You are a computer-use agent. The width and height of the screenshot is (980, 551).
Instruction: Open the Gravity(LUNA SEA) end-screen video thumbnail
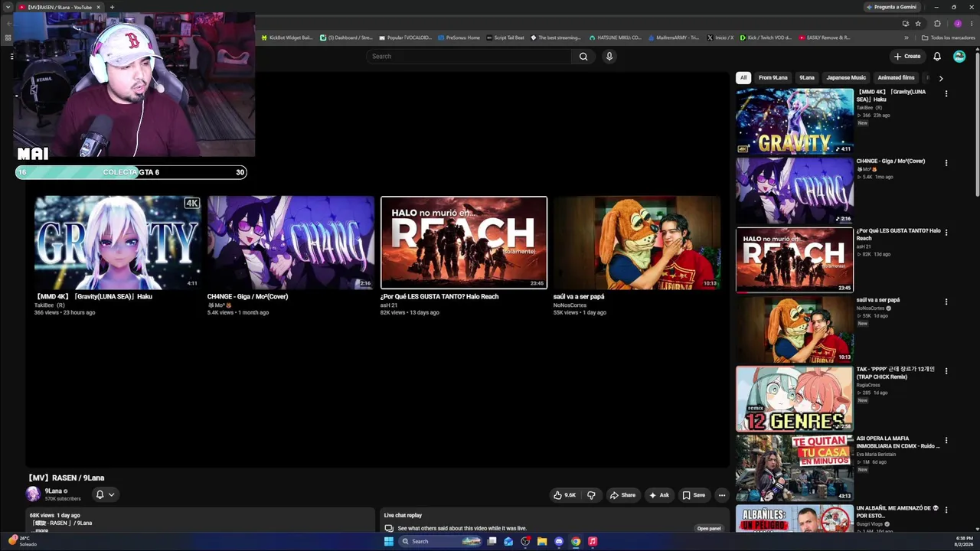pyautogui.click(x=118, y=243)
